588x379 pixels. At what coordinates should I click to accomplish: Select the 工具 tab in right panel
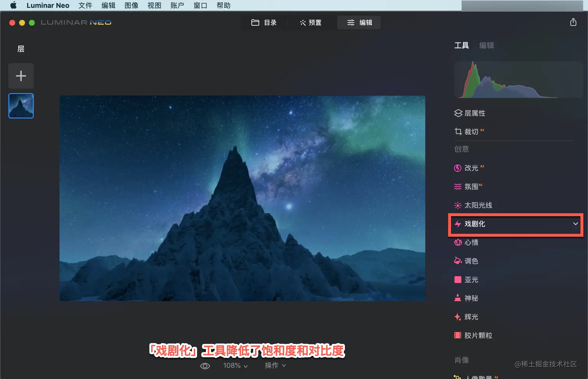click(462, 45)
